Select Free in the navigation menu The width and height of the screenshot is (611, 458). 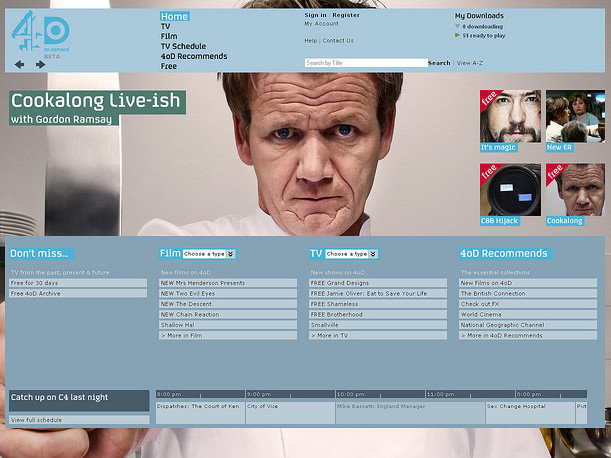169,66
